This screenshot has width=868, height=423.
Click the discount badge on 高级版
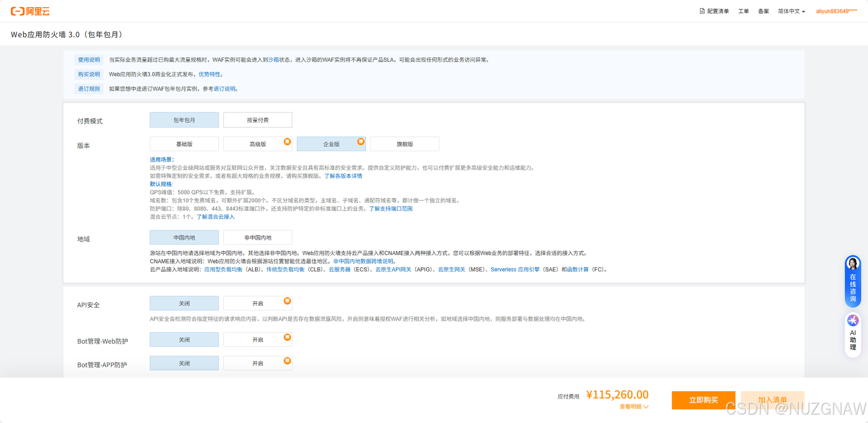287,142
